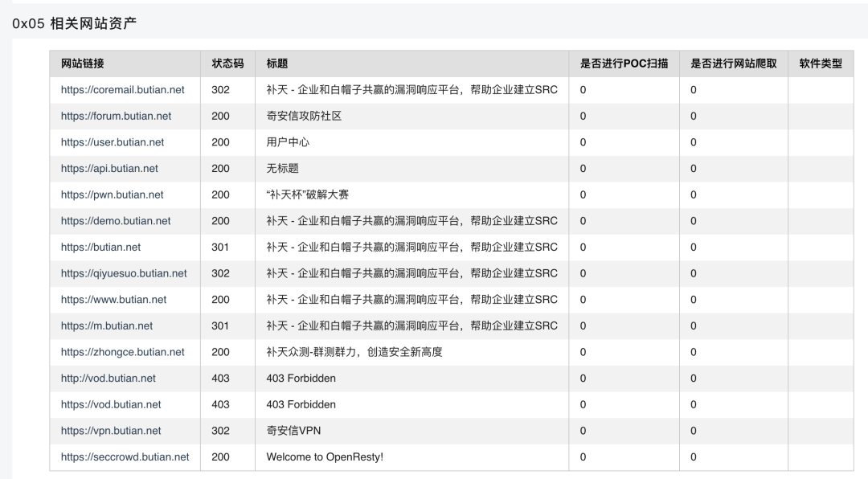Select the title 奇安信VPN
Image resolution: width=868 pixels, height=479 pixels.
coord(293,431)
